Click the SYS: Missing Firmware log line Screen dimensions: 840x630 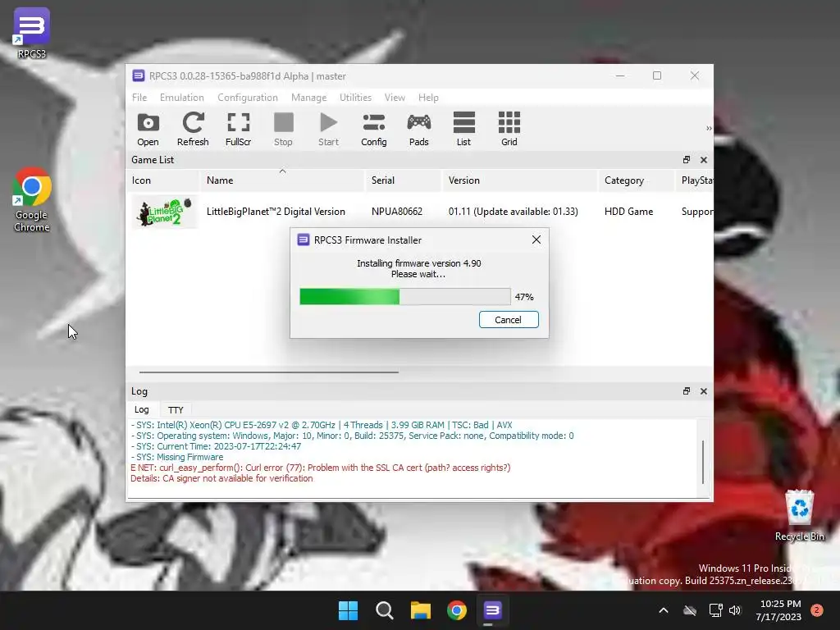(x=177, y=457)
